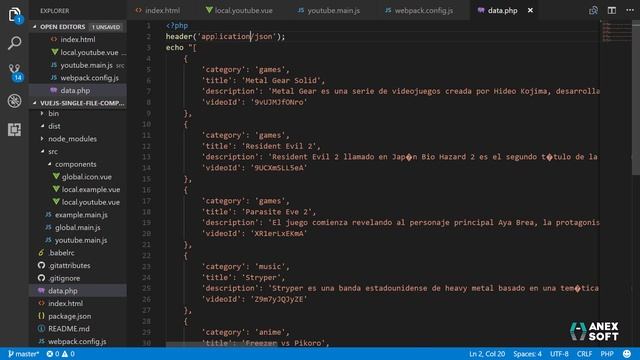Image resolution: width=640 pixels, height=360 pixels.
Task: Open local.youtube.vue in components folder
Action: coord(91,202)
